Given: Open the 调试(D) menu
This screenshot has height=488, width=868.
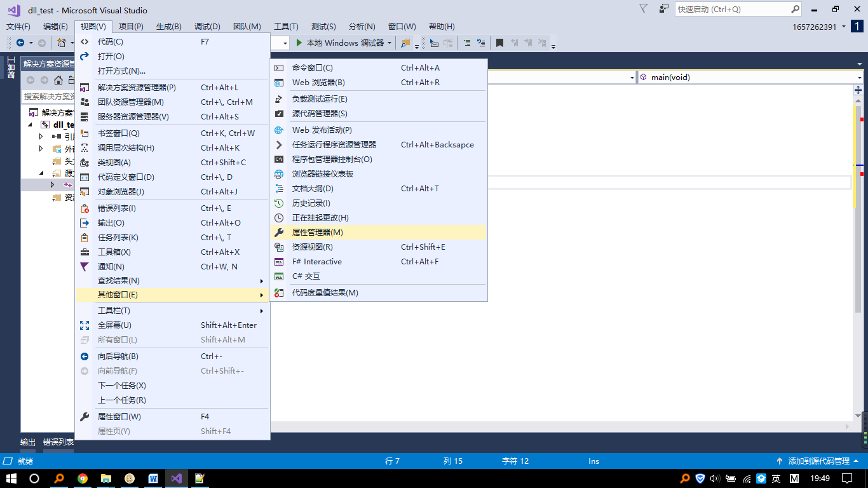Looking at the screenshot, I should pyautogui.click(x=206, y=26).
